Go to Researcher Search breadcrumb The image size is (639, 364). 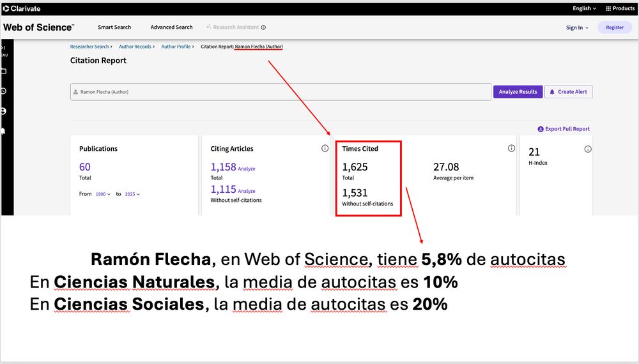click(89, 47)
